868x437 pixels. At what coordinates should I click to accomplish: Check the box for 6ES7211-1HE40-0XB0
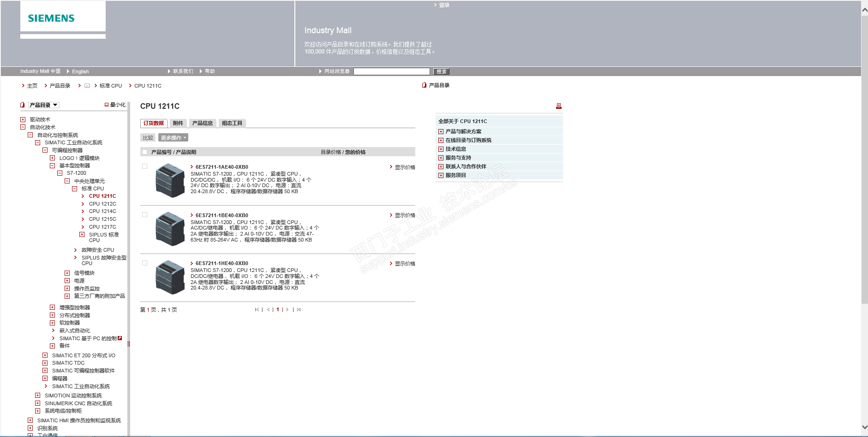click(x=145, y=263)
